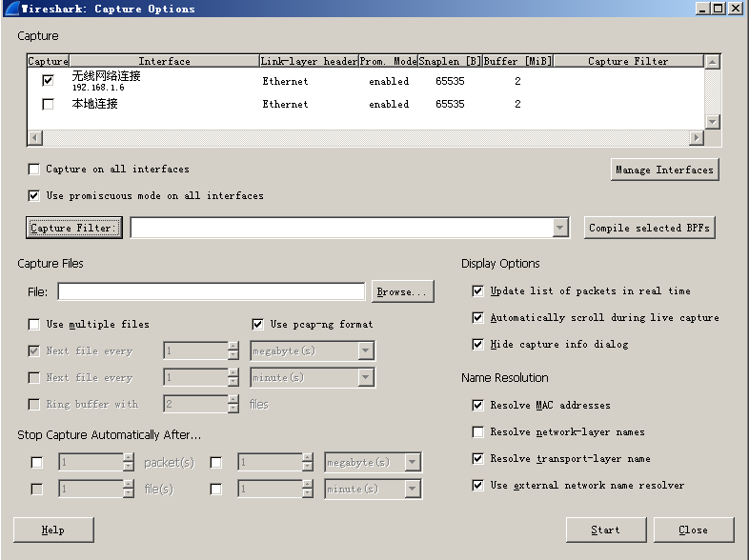Uncheck the 无线网络连接 capture checkbox
The height and width of the screenshot is (560, 749).
click(x=48, y=81)
